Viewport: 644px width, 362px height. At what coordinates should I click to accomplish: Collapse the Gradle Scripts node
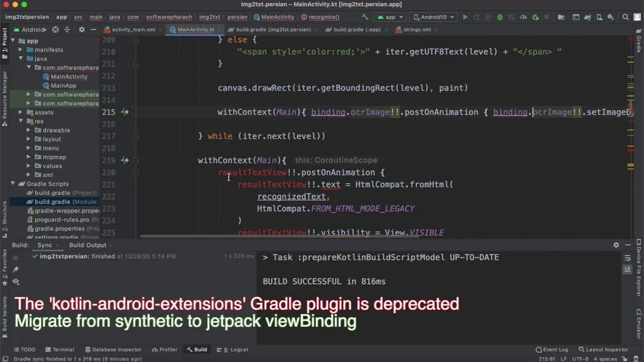coord(13,184)
